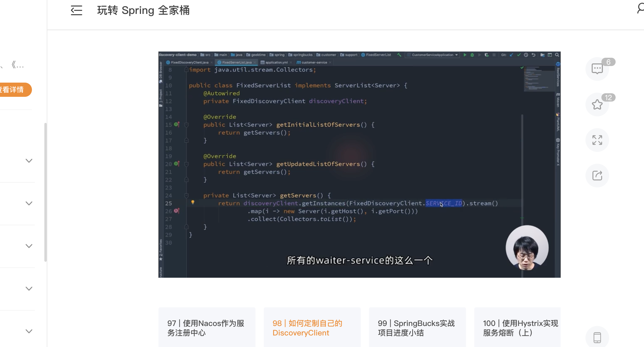Expand the third sidebar chapter chevron
Viewport: 644px width, 347px height.
tap(29, 246)
